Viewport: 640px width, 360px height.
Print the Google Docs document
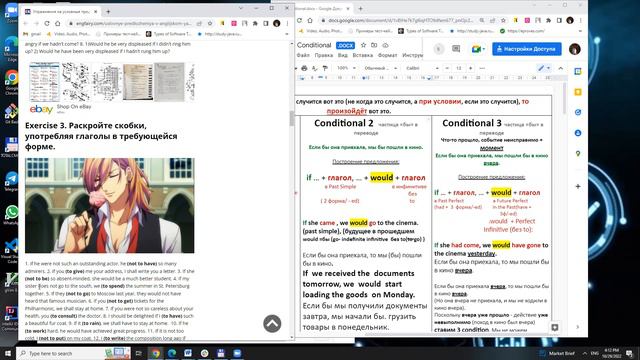(x=304, y=68)
